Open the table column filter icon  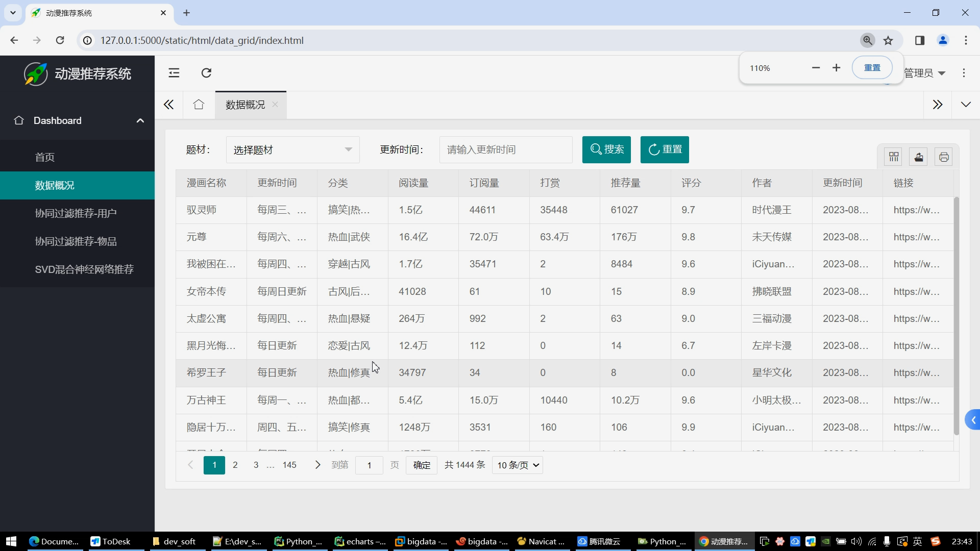tap(893, 157)
